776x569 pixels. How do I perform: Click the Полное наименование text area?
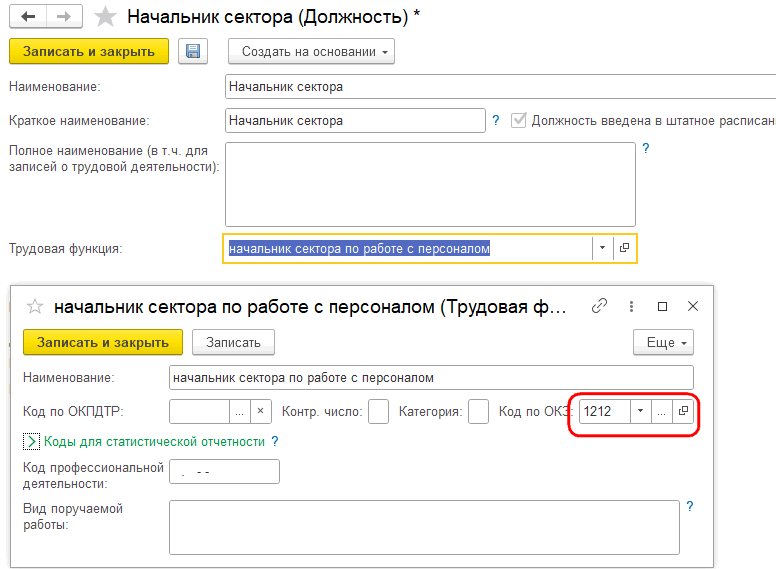pyautogui.click(x=430, y=184)
